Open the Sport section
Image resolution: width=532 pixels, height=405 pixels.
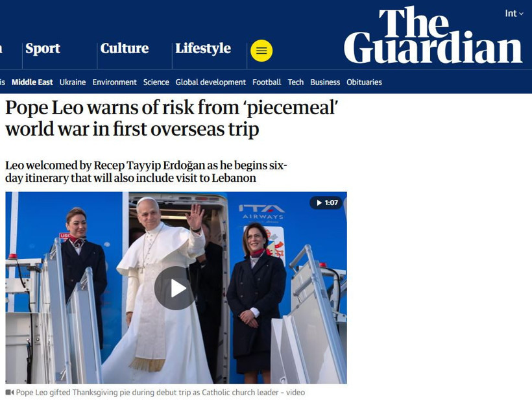click(x=43, y=48)
